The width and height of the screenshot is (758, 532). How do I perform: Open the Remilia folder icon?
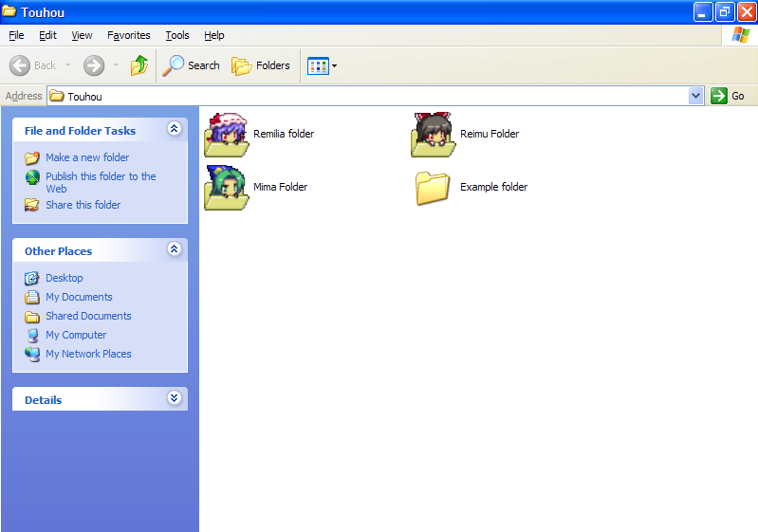click(226, 135)
